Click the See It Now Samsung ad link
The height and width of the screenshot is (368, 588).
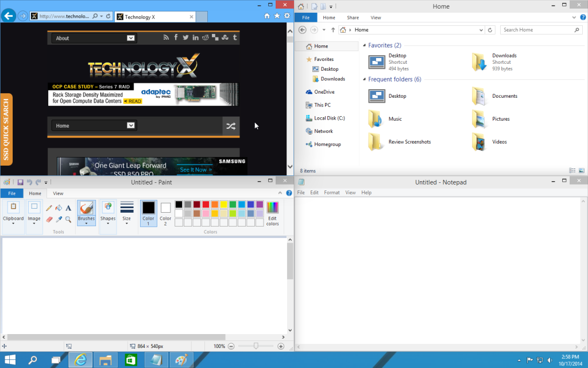pos(195,170)
